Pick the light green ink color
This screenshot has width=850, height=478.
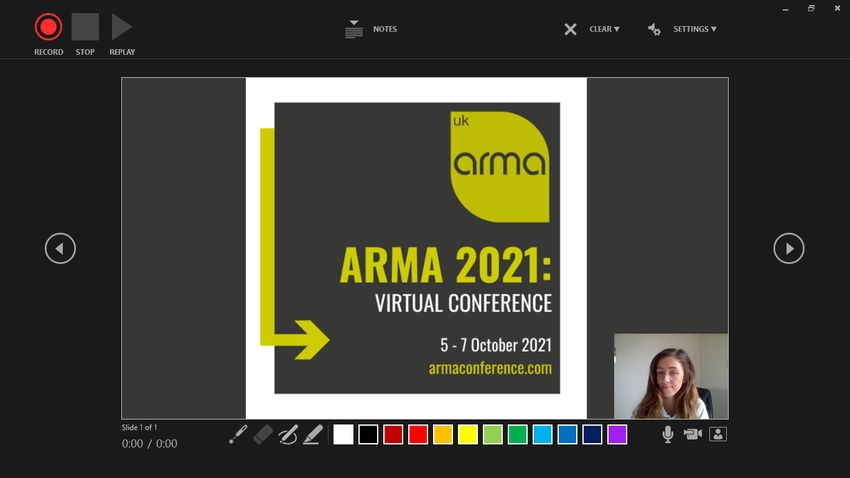493,435
